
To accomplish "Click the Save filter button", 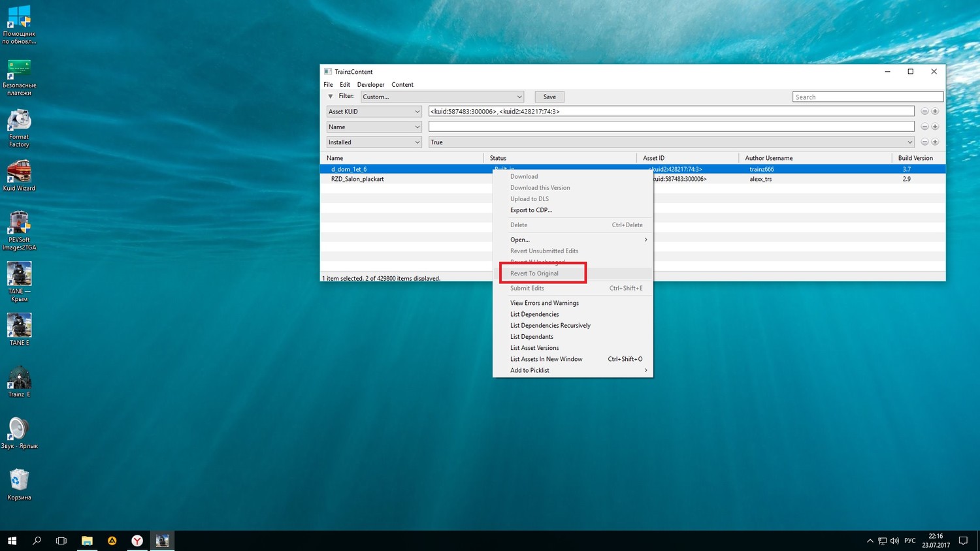I will (x=549, y=97).
